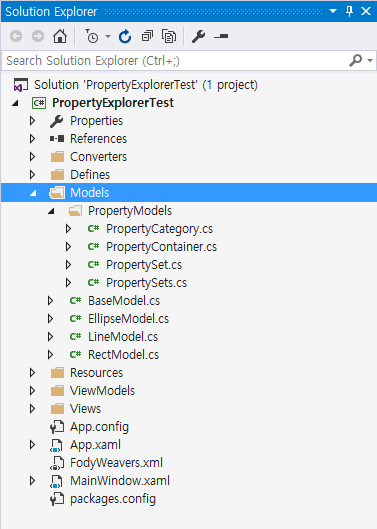The width and height of the screenshot is (377, 529).
Task: Select the FodyWeavers.xml file name
Action: coord(116,463)
